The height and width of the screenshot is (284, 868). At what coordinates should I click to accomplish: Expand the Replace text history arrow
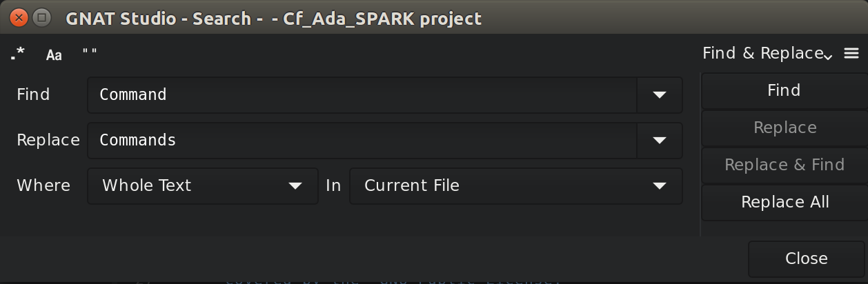coord(660,140)
